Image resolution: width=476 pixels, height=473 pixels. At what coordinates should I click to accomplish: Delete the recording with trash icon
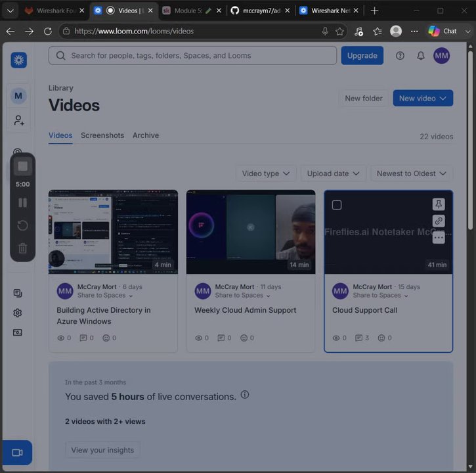point(23,248)
